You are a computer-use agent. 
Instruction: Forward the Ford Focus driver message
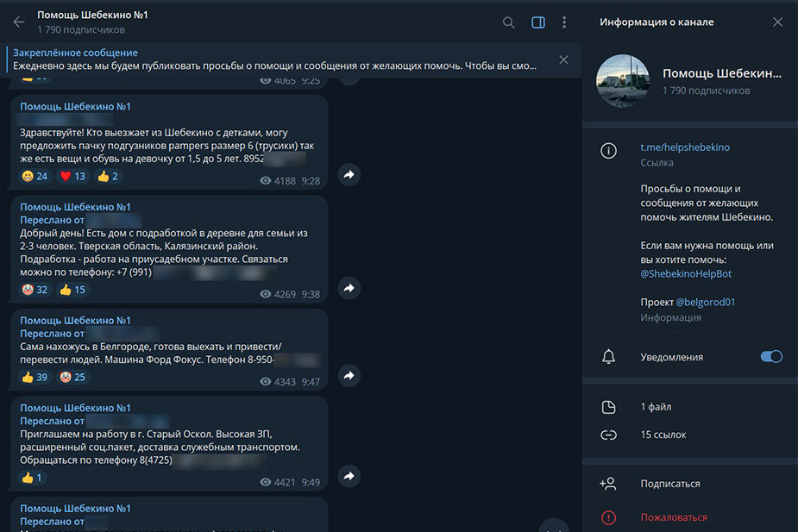349,375
